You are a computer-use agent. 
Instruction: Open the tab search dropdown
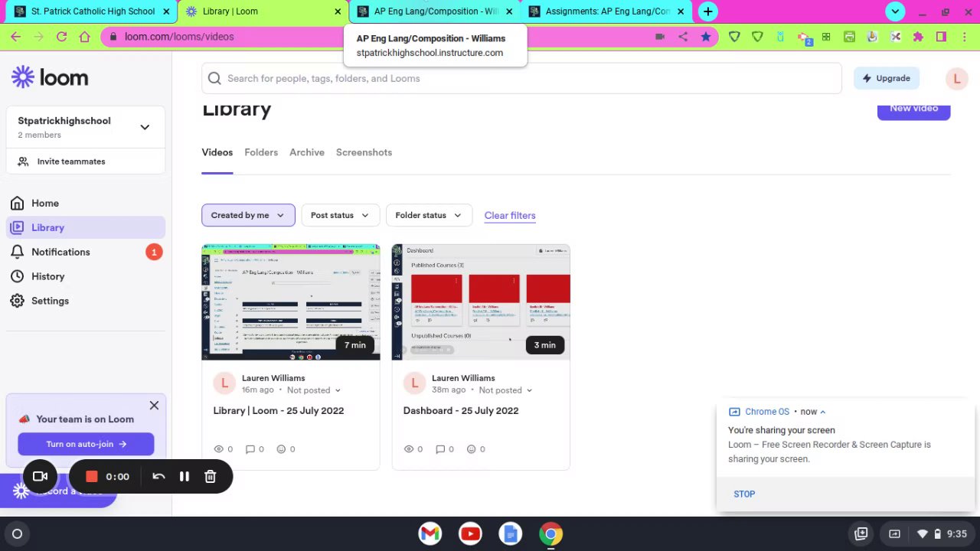895,11
